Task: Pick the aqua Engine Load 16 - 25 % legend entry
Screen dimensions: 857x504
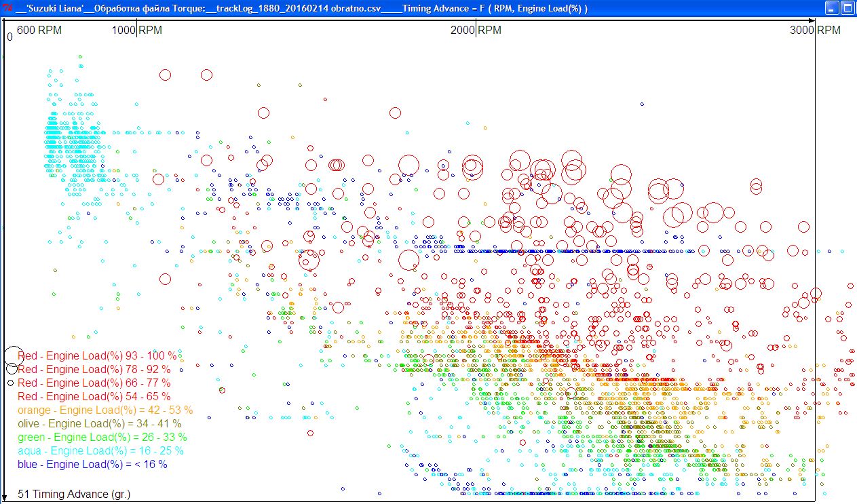Action: point(100,450)
